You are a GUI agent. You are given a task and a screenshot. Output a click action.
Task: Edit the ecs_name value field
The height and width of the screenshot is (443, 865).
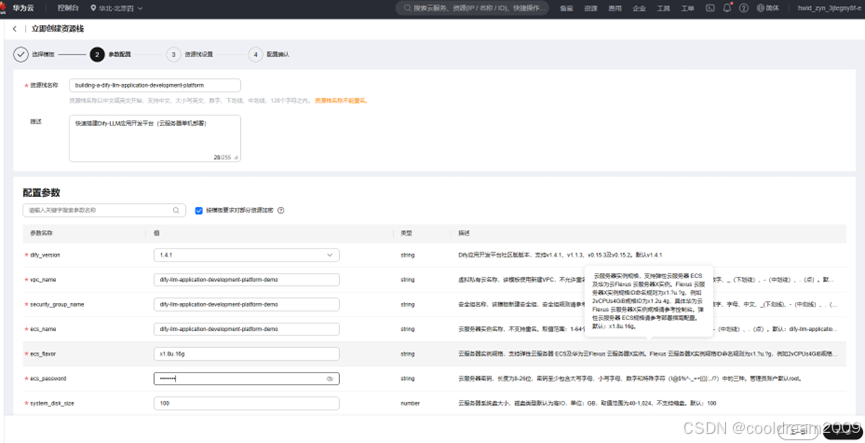click(x=247, y=329)
